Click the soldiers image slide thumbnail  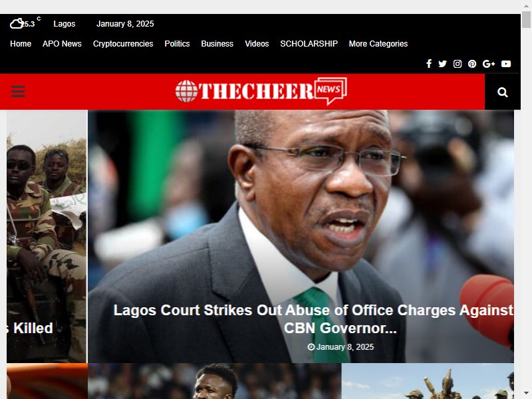[x=47, y=236]
